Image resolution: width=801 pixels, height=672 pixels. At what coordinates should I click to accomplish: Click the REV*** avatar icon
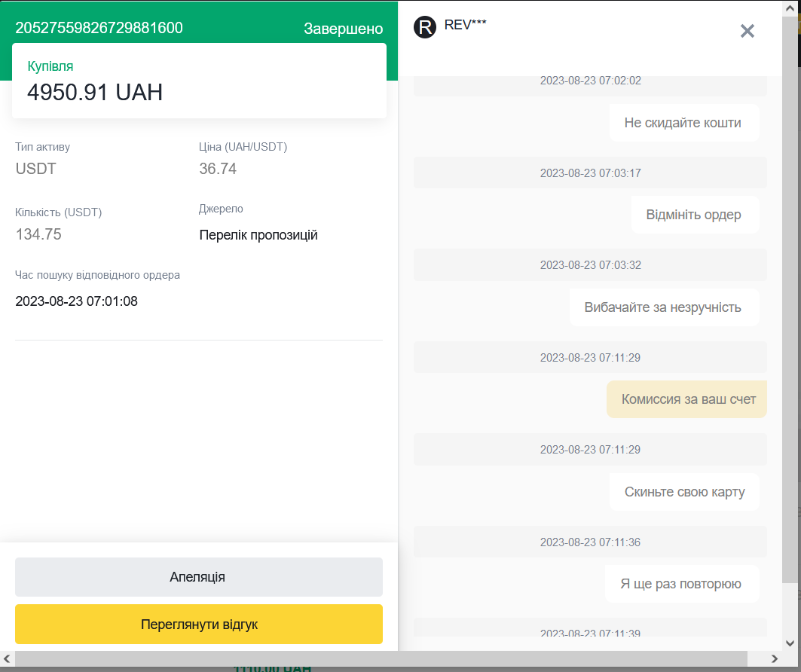click(x=425, y=27)
